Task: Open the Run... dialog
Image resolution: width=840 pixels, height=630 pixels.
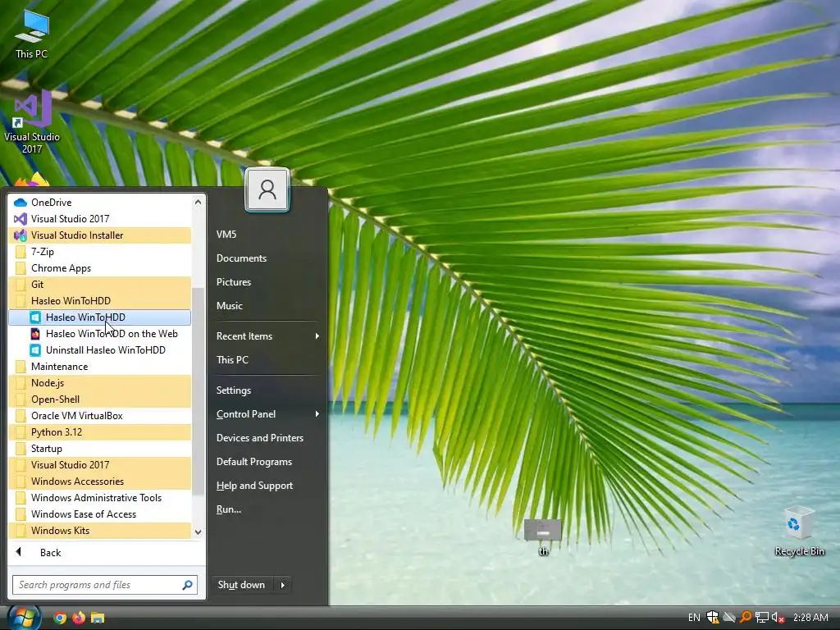Action: 267,509
